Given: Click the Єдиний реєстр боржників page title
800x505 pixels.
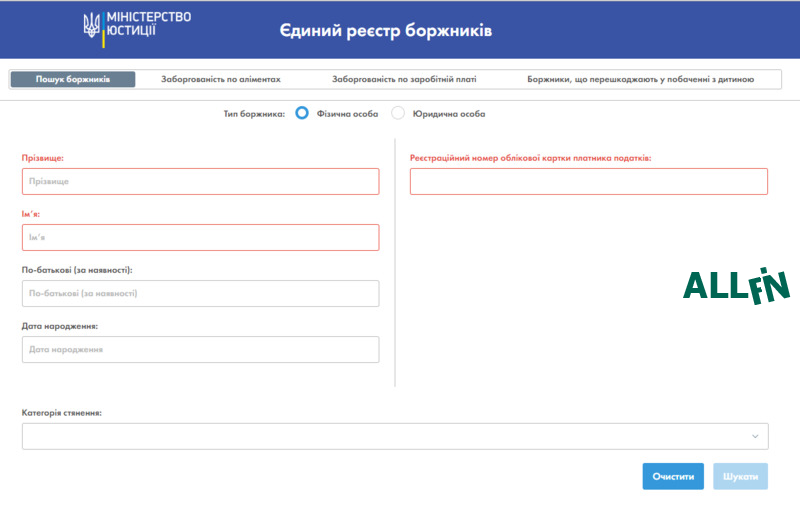Looking at the screenshot, I should pos(385,31).
